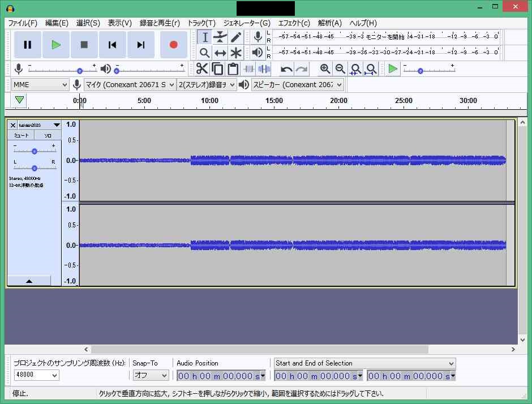Screen dimensions: 532x404
Task: Click the playback meter speaker icon
Action: pyautogui.click(x=258, y=53)
